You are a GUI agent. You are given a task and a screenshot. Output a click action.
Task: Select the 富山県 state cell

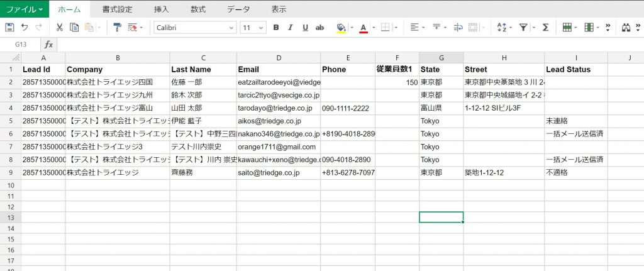point(441,108)
